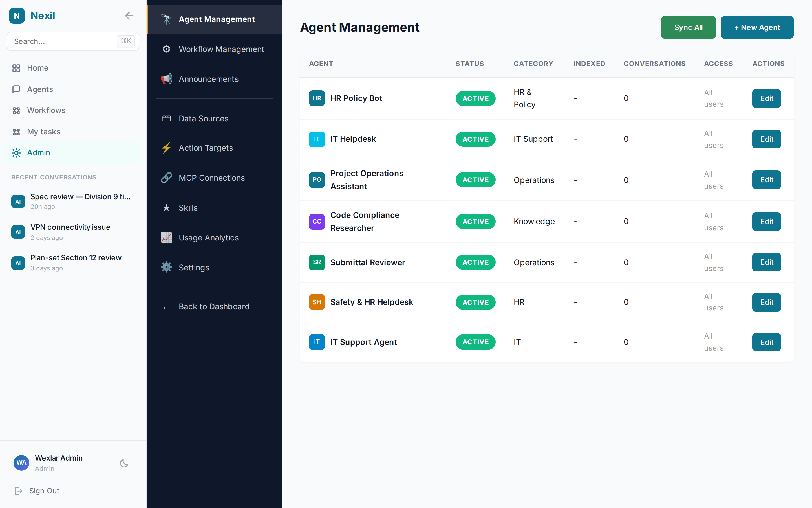Image resolution: width=812 pixels, height=508 pixels.
Task: Open Spec review Division 9 conversation
Action: 72,201
